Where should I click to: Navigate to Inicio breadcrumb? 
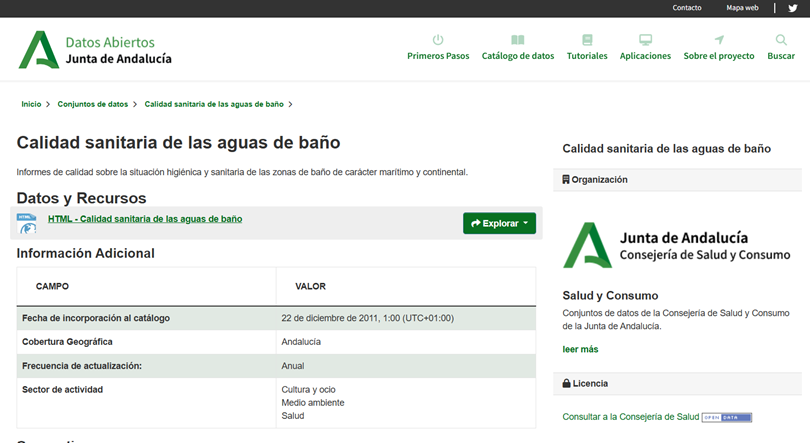click(x=31, y=104)
